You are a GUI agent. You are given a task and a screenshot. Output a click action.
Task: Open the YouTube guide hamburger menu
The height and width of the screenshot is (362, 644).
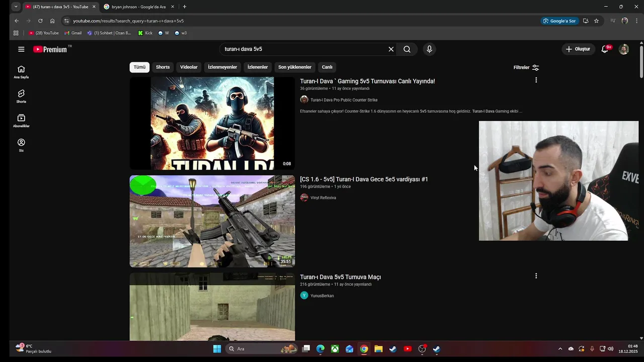click(x=21, y=49)
